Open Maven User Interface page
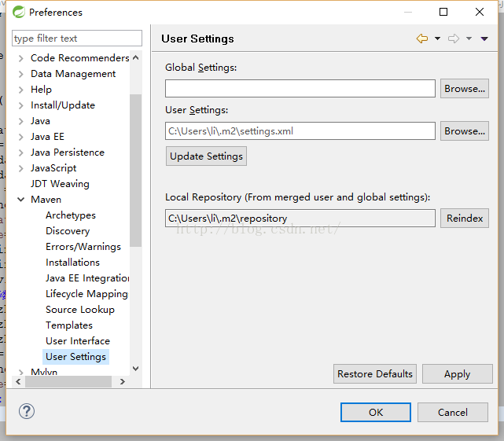 78,341
